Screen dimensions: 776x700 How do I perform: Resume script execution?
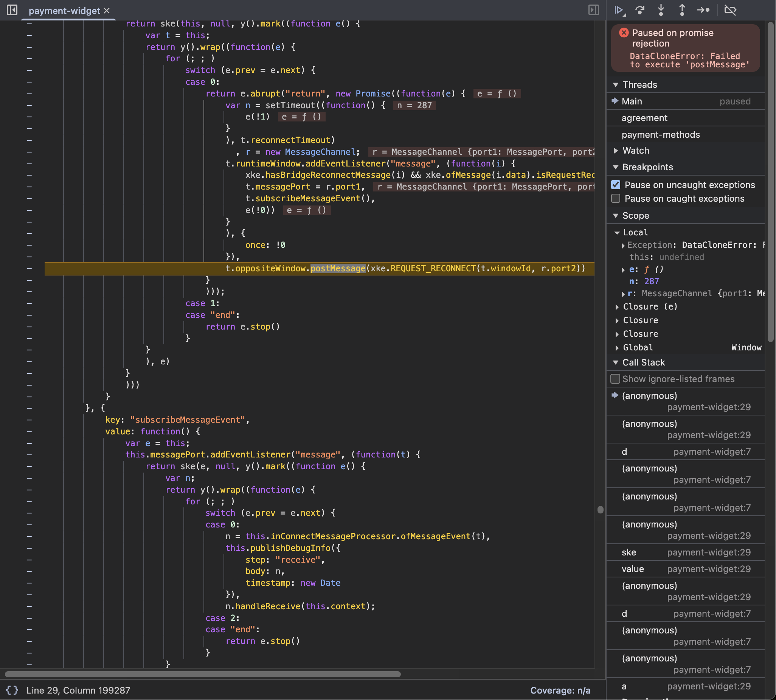(x=619, y=10)
